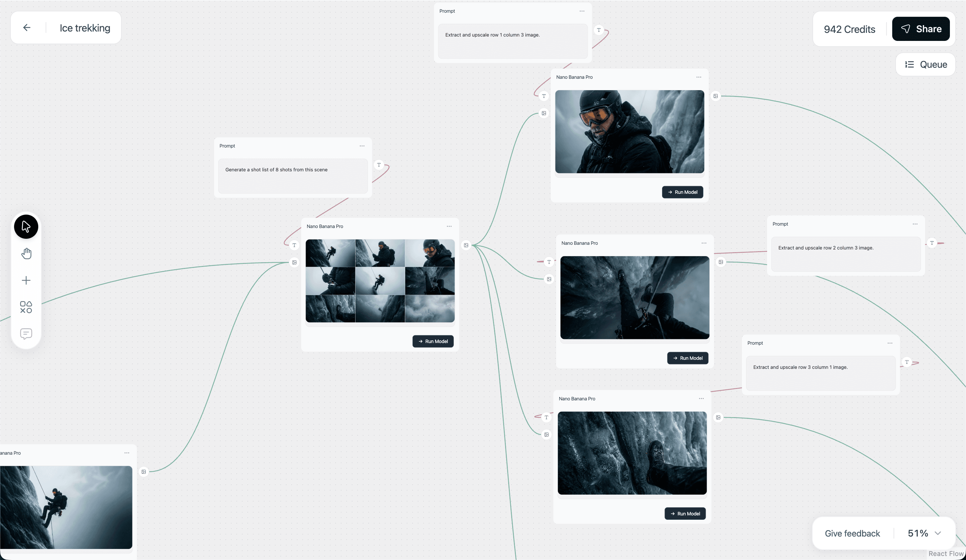Image resolution: width=966 pixels, height=560 pixels.
Task: Open options menu of grid Nano Banana node
Action: [x=449, y=226]
